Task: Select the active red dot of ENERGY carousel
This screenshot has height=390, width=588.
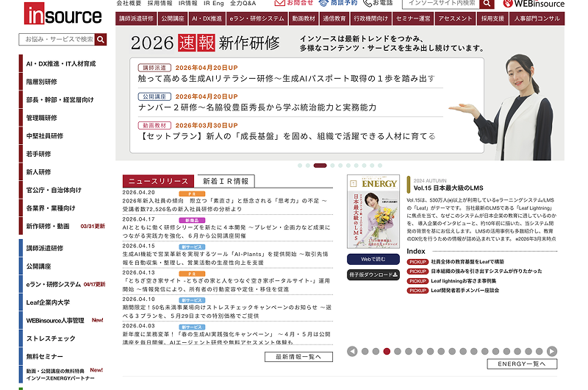Action: [387, 351]
